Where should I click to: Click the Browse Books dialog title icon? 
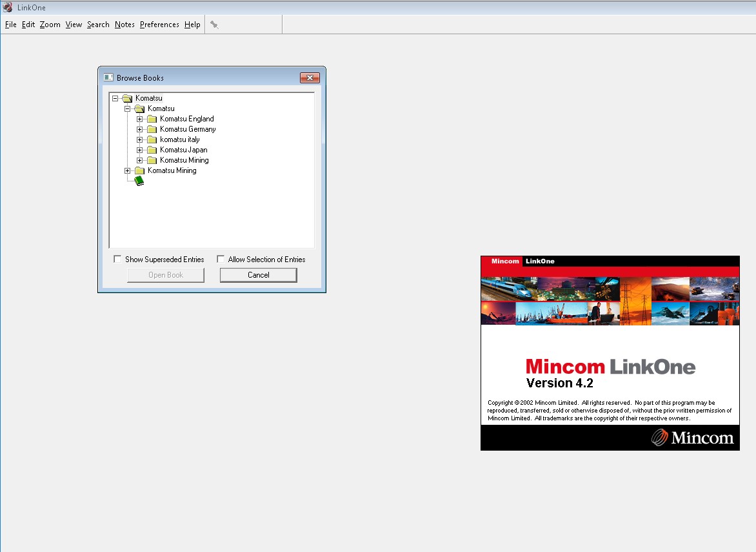pos(108,77)
